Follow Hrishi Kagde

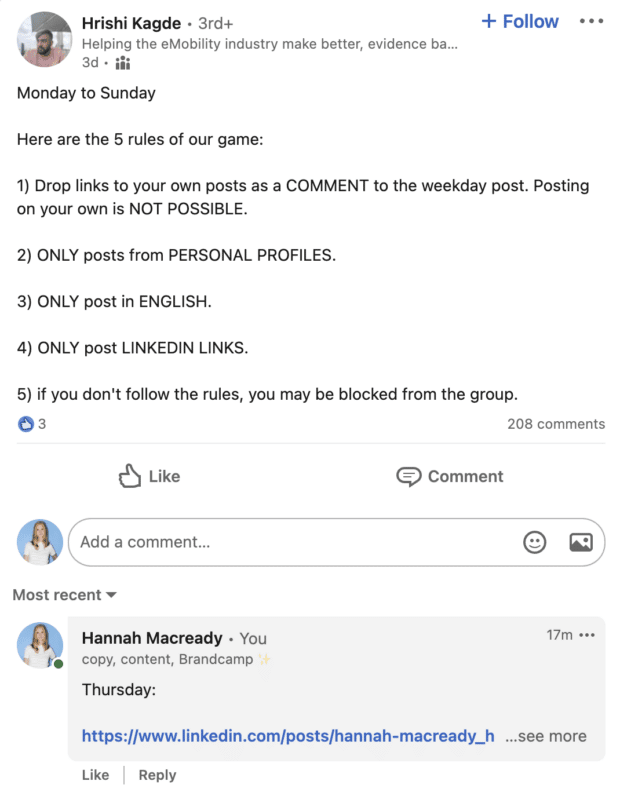pyautogui.click(x=520, y=21)
